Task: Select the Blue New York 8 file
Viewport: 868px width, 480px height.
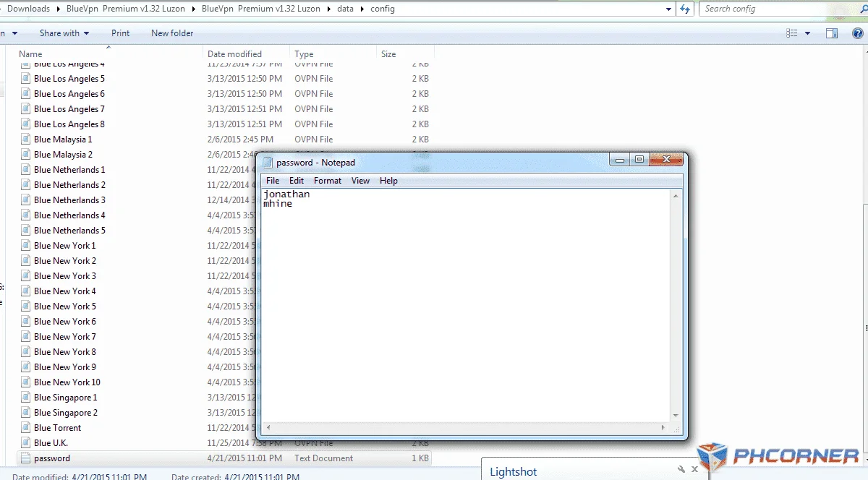Action: click(x=64, y=352)
